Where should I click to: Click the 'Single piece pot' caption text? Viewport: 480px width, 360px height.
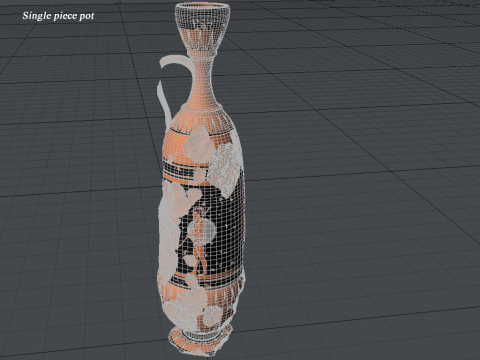coord(58,16)
